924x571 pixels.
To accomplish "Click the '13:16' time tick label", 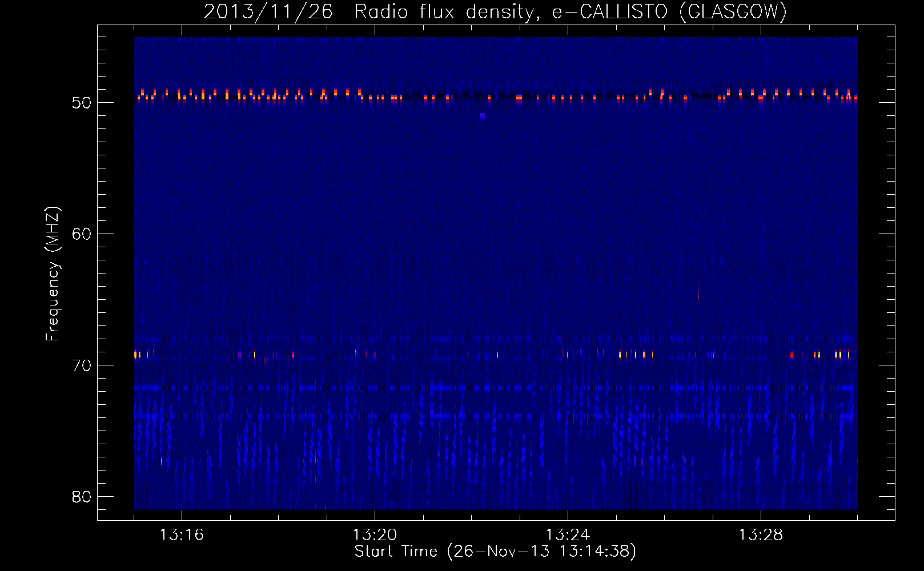I will pos(182,535).
